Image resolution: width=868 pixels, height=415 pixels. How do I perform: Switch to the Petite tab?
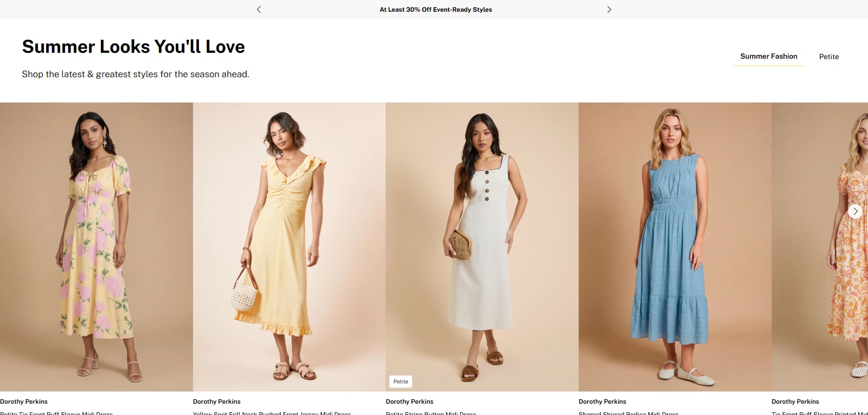tap(829, 56)
